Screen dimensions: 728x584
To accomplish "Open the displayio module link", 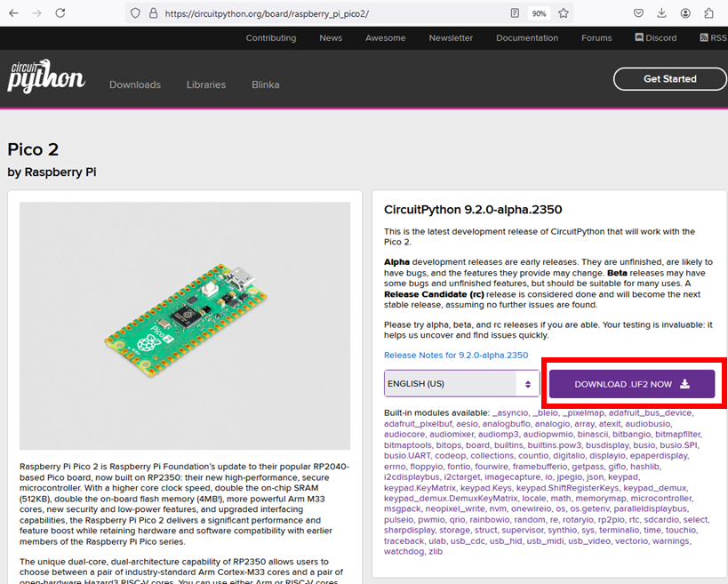I will [608, 455].
